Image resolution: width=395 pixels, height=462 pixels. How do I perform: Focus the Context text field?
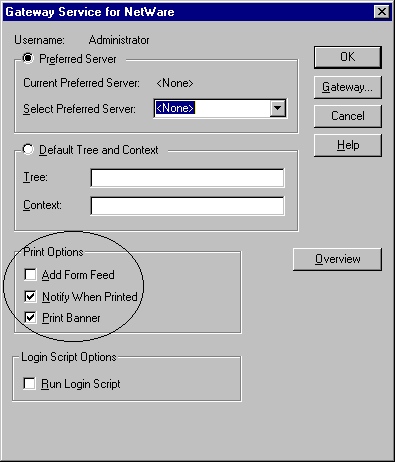187,206
